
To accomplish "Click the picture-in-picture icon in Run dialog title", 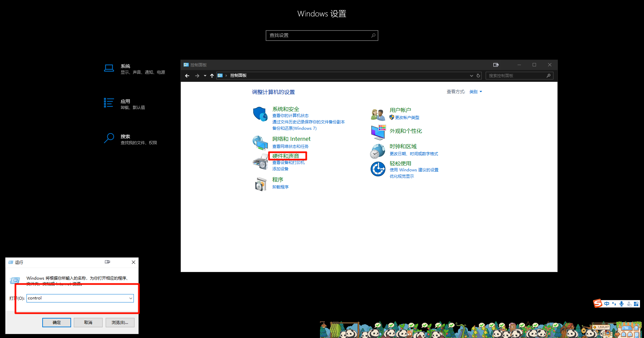I will (x=107, y=262).
